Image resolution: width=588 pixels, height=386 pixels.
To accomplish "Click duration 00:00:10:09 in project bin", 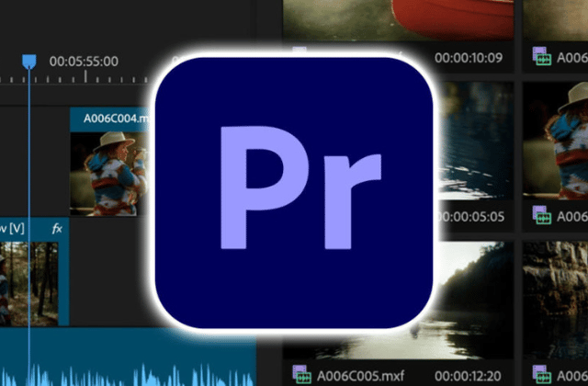I will tap(469, 58).
